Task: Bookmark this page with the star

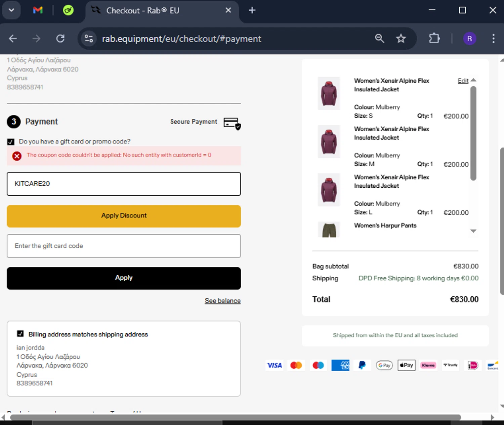Action: pos(401,39)
